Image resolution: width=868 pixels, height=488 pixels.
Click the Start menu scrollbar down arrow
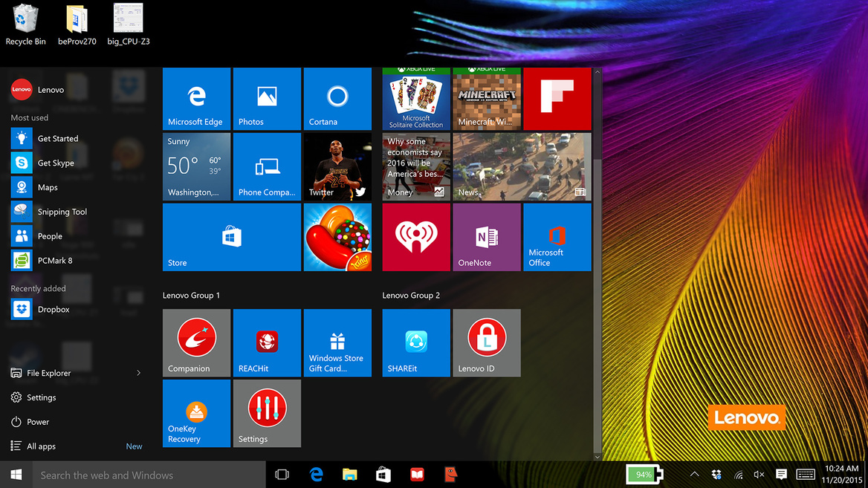[x=597, y=457]
